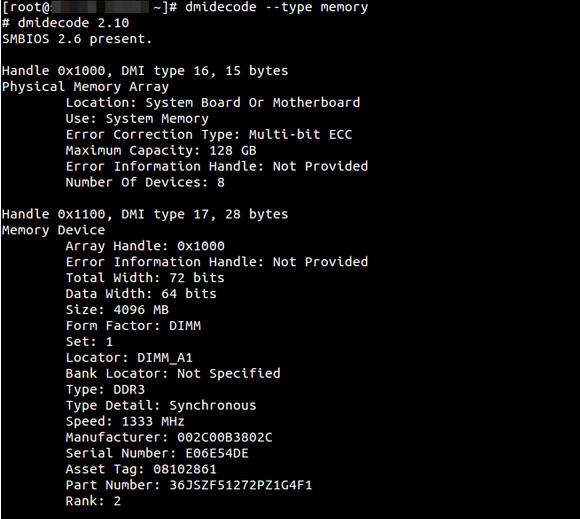Click the 'Rank: 2' line
The width and height of the screenshot is (580, 519).
(x=93, y=501)
